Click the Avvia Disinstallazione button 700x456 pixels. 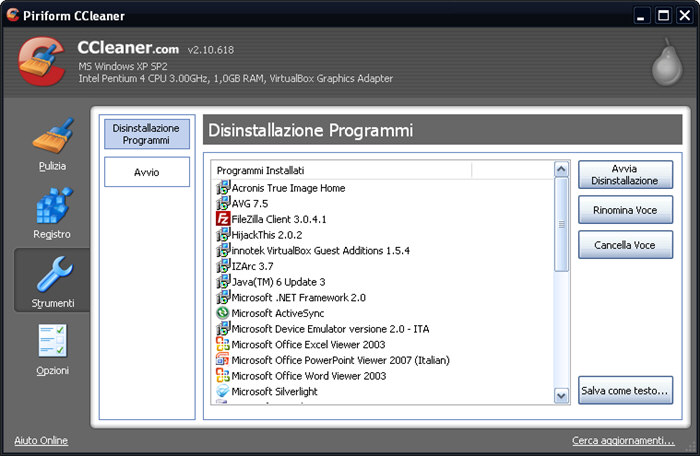tap(625, 175)
